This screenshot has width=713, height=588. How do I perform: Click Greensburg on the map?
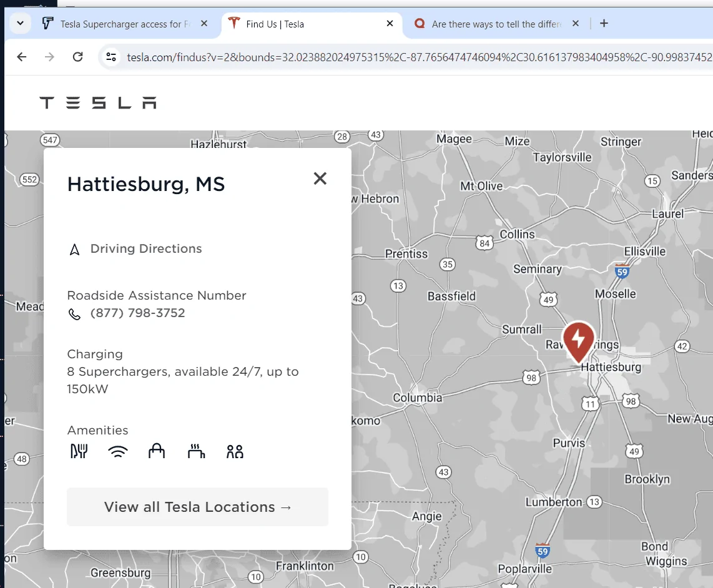(x=120, y=573)
